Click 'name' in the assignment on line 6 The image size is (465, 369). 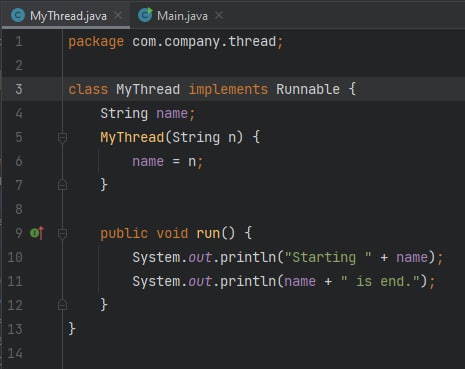148,162
